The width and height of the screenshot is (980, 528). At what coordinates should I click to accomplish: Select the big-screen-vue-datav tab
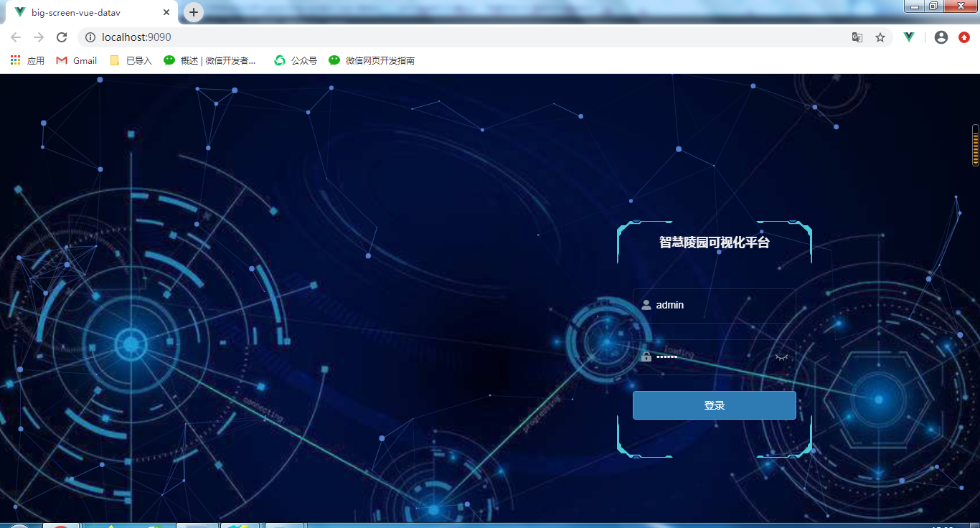92,12
